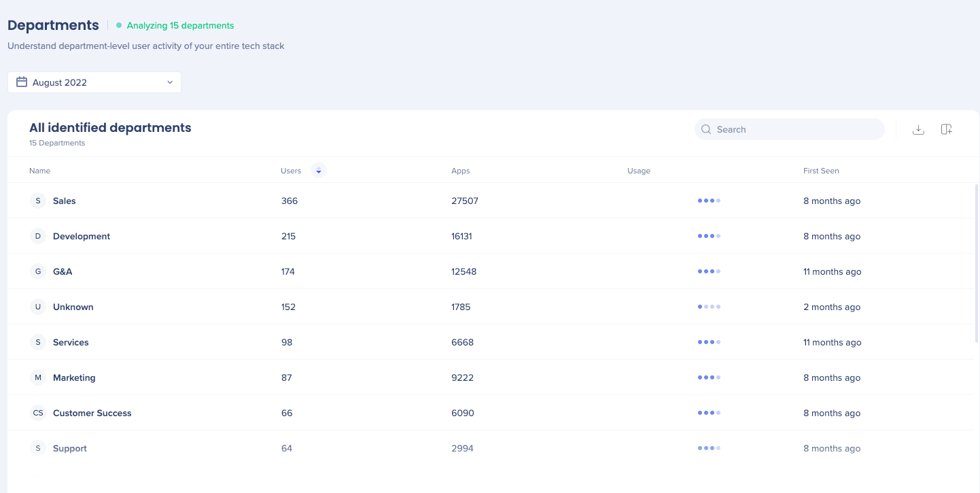The height and width of the screenshot is (493, 980).
Task: Open the Support department details
Action: [69, 447]
